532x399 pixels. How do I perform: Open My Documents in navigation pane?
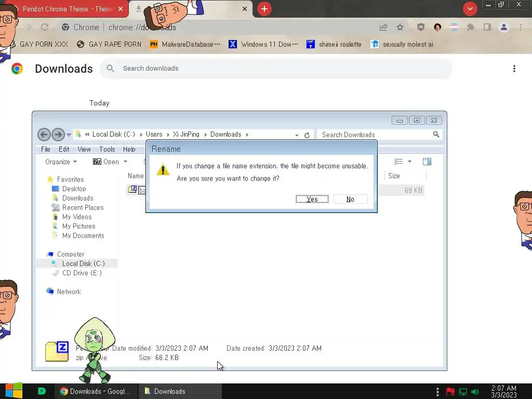[x=83, y=235]
